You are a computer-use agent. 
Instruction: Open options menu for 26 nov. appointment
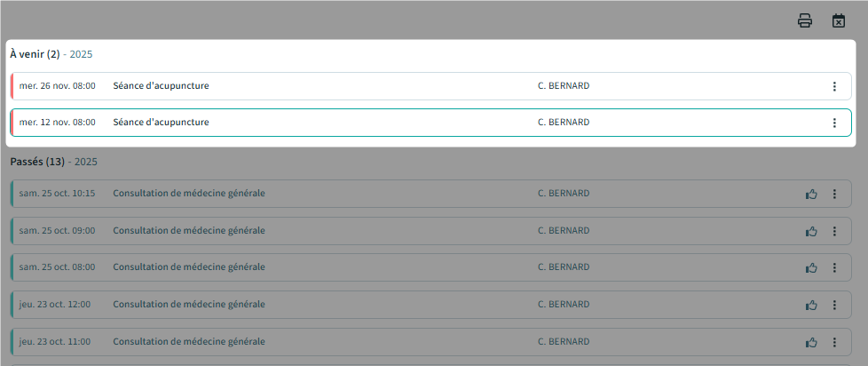click(x=834, y=86)
